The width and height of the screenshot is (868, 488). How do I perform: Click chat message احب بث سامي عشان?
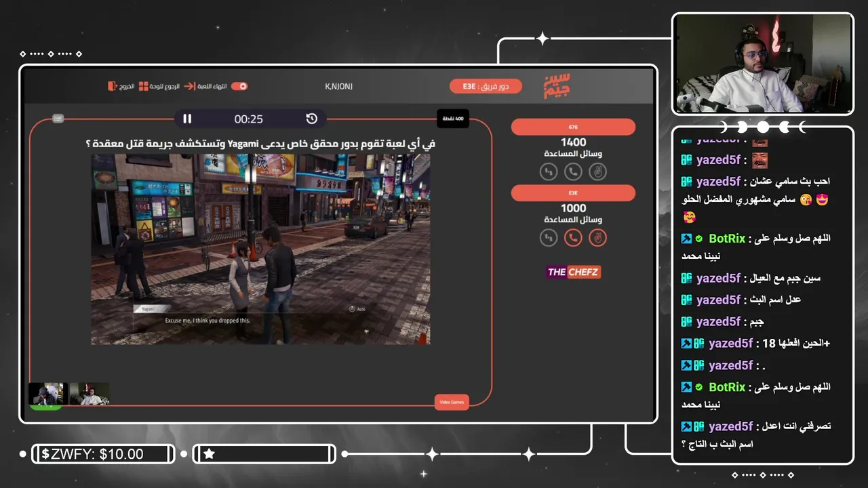(x=755, y=199)
